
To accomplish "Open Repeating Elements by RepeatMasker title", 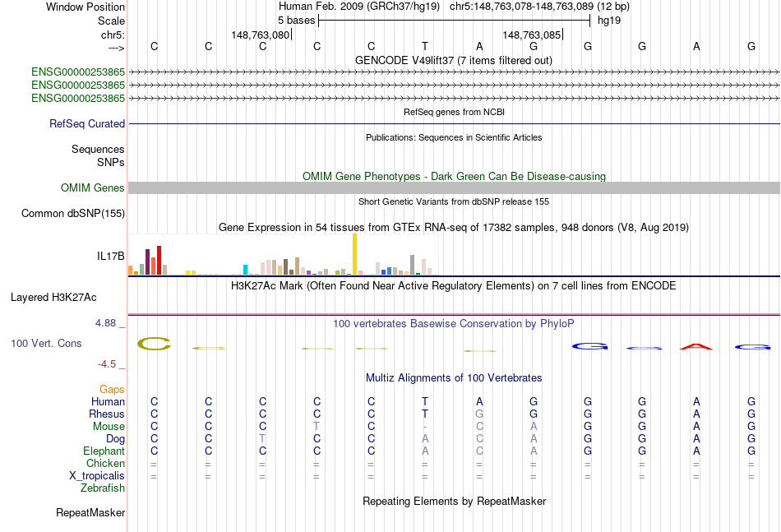I will 454,502.
